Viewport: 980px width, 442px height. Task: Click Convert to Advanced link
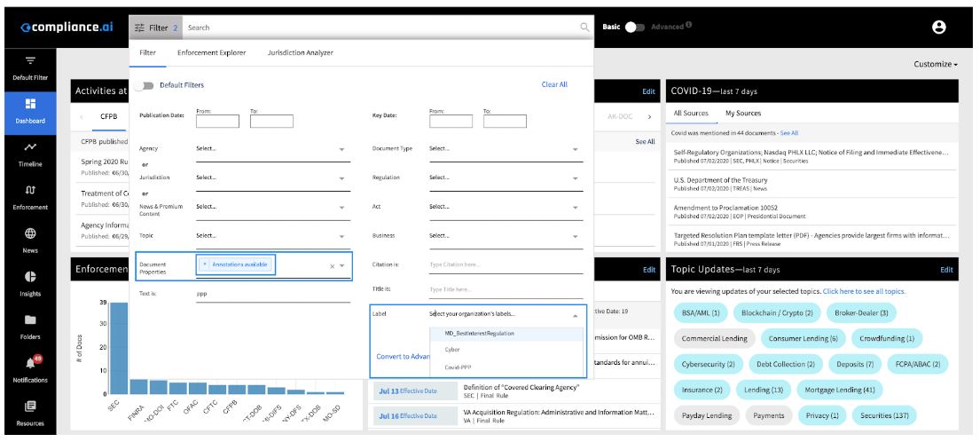click(402, 356)
